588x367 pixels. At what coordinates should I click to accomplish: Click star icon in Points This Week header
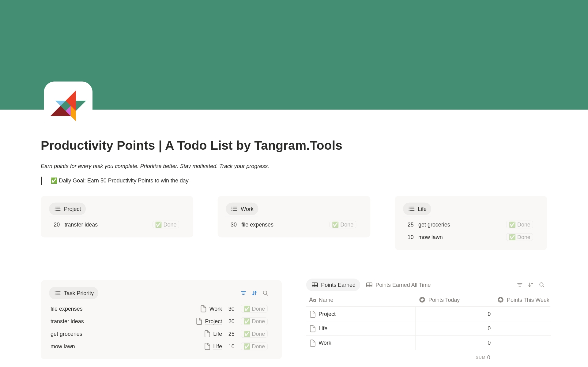(500, 300)
